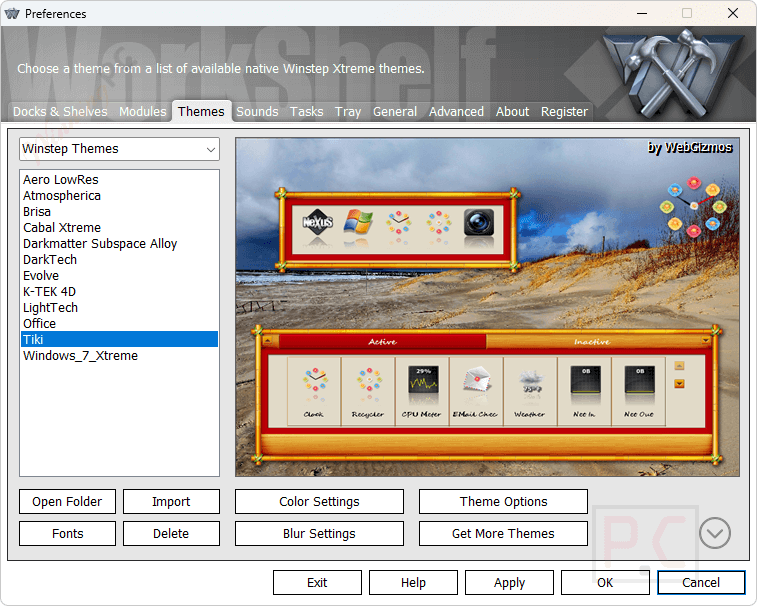Open the Fonts settings
This screenshot has width=757, height=606.
coord(67,534)
